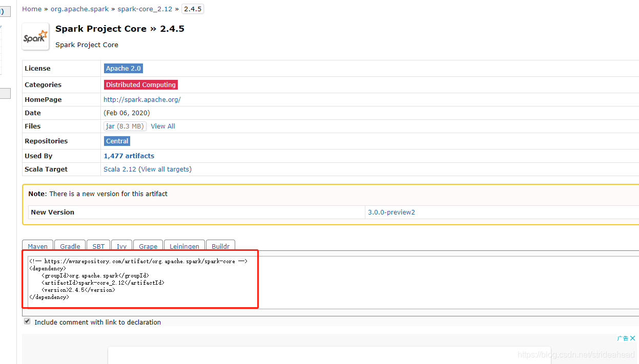This screenshot has width=639, height=364.
Task: Click the New Version label
Action: point(52,212)
